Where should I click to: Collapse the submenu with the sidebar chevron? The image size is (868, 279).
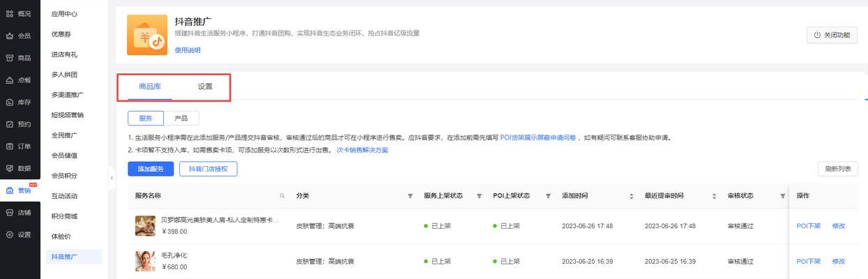(x=112, y=178)
